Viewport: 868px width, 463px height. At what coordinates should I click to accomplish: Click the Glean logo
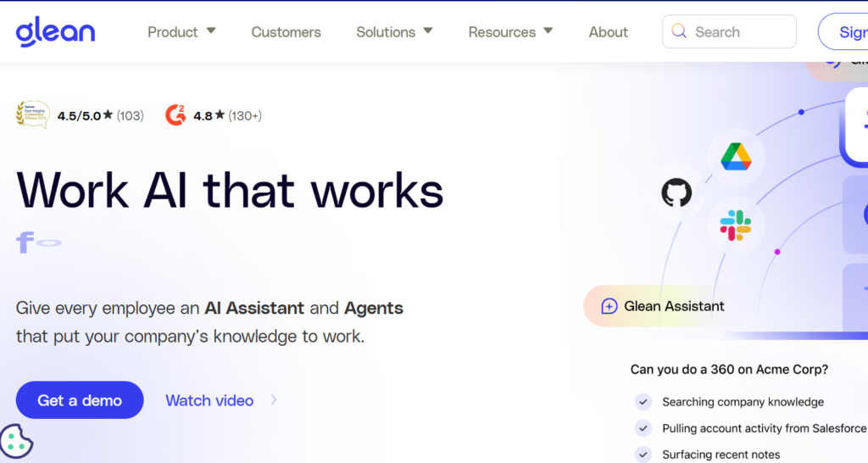[x=55, y=31]
